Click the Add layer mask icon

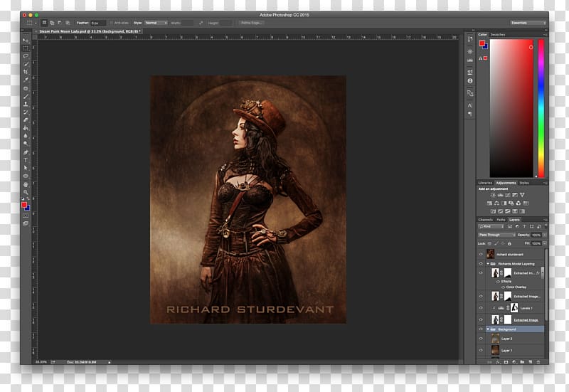point(506,362)
